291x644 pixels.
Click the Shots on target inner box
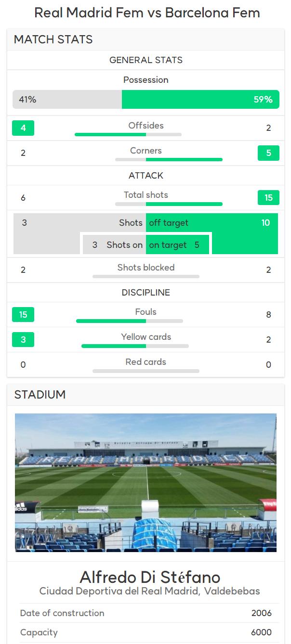pyautogui.click(x=146, y=245)
